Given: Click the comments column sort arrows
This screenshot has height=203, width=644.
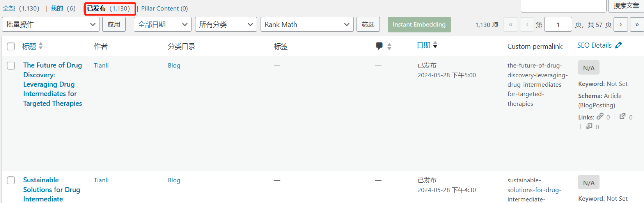Looking at the screenshot, I should tap(389, 46).
